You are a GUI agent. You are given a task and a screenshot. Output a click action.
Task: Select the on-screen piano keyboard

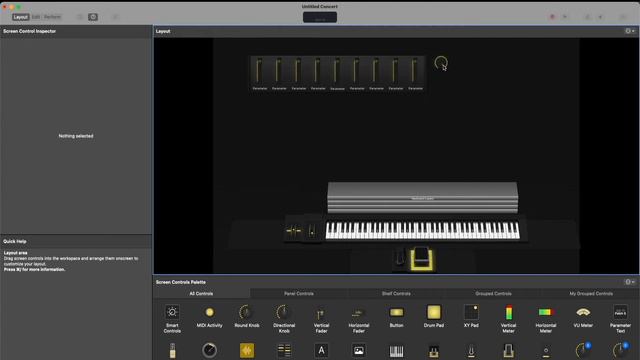point(422,231)
